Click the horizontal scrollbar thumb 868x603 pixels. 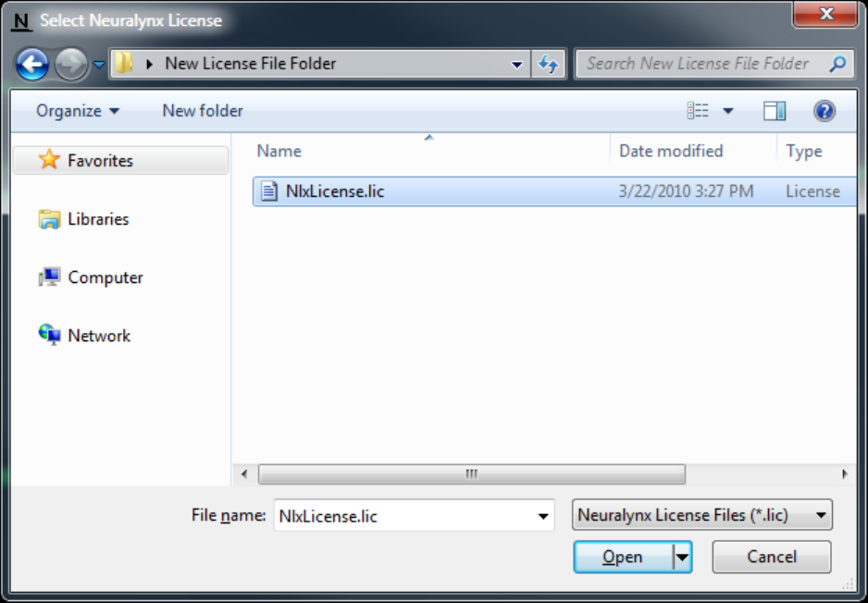pyautogui.click(x=472, y=474)
